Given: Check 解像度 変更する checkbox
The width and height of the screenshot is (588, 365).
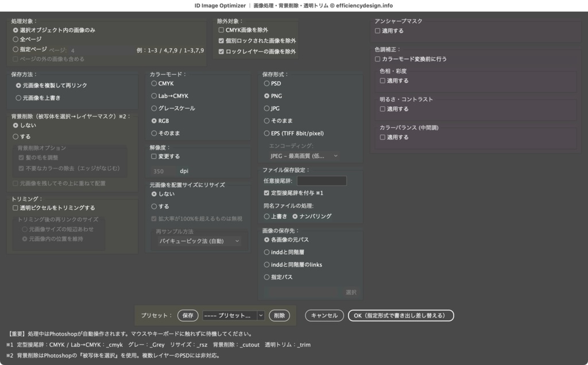Looking at the screenshot, I should click(x=165, y=156).
